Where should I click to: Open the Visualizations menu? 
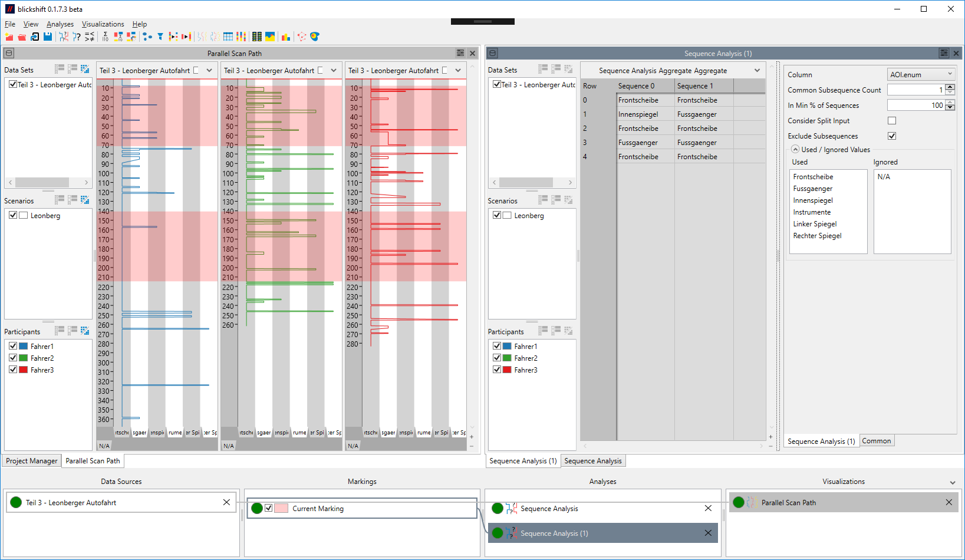tap(103, 24)
